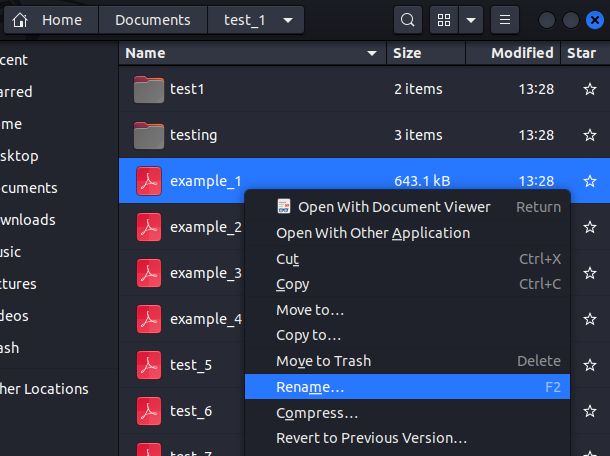The height and width of the screenshot is (456, 610).
Task: Click the test1 folder icon
Action: 149,89
